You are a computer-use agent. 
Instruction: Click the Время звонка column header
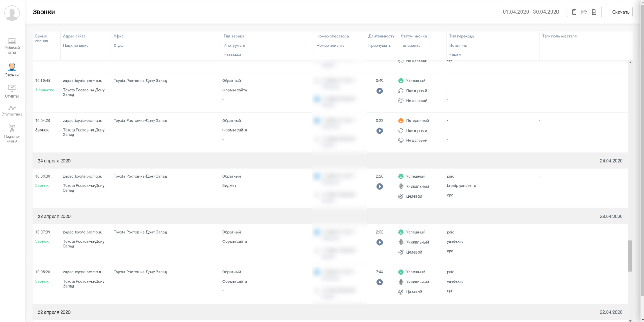click(x=41, y=39)
